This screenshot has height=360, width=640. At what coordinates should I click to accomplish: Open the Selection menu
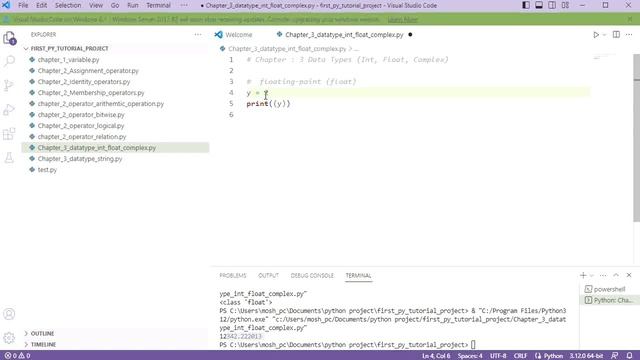pos(68,5)
